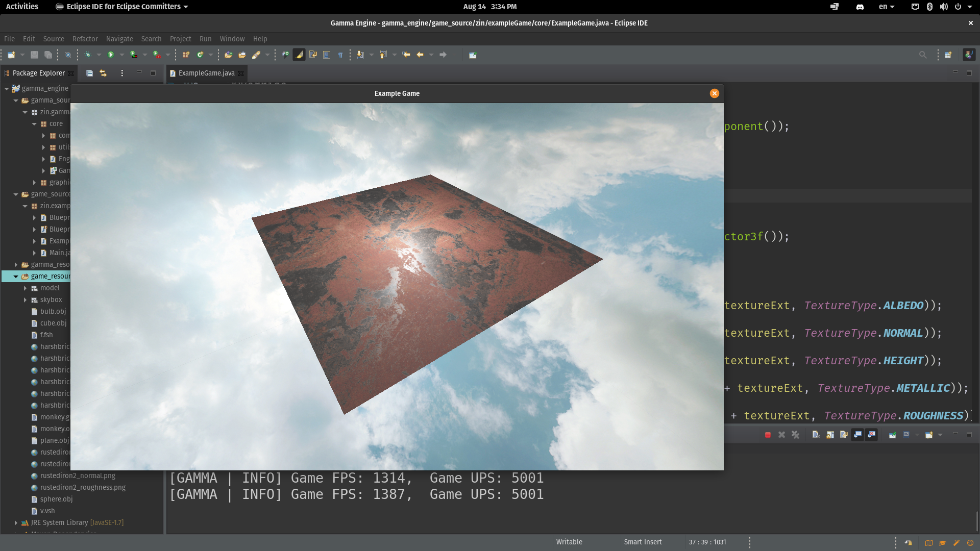The height and width of the screenshot is (551, 980).
Task: Open the Refactor menu
Action: coord(85,39)
